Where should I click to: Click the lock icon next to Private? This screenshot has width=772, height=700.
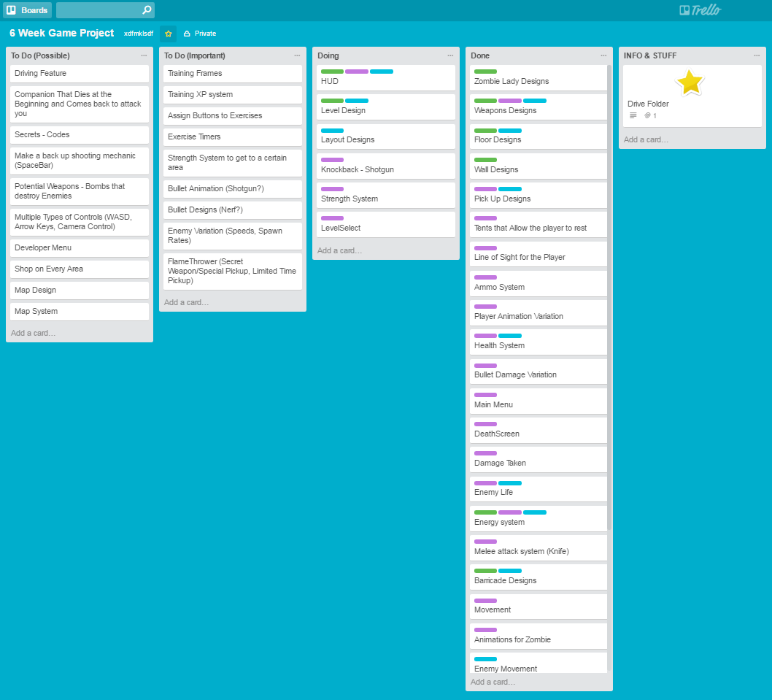(185, 33)
